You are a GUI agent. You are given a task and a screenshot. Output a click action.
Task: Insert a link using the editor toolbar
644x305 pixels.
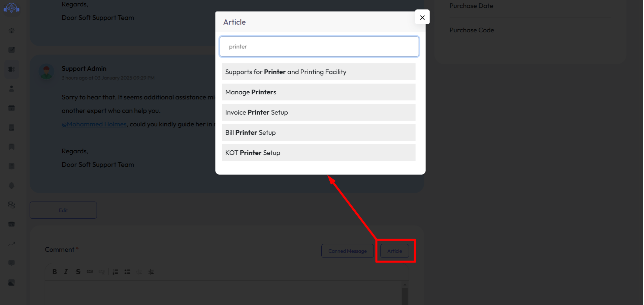tap(90, 272)
